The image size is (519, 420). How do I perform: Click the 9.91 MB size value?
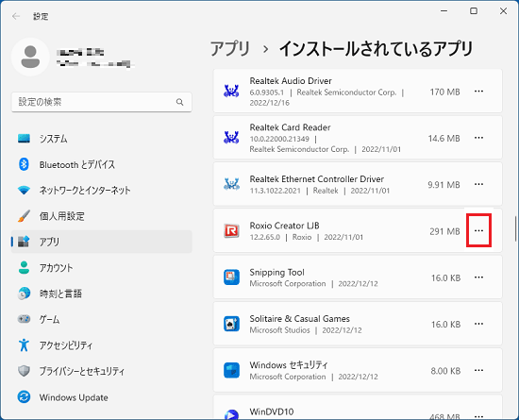(444, 185)
